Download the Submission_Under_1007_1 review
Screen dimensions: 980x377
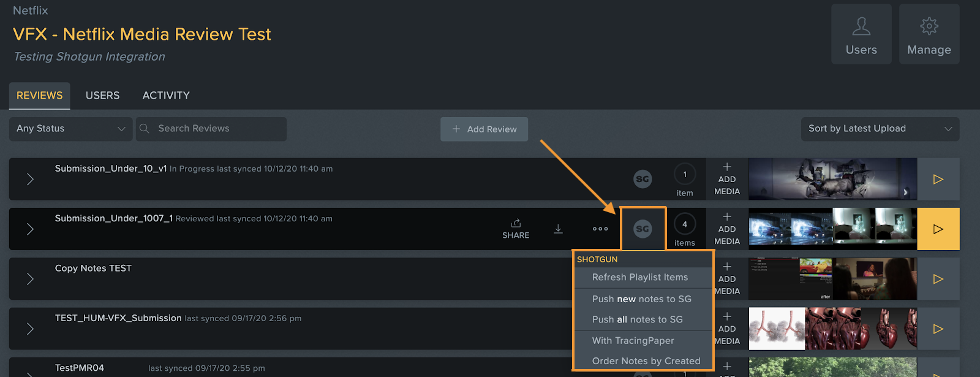click(558, 229)
